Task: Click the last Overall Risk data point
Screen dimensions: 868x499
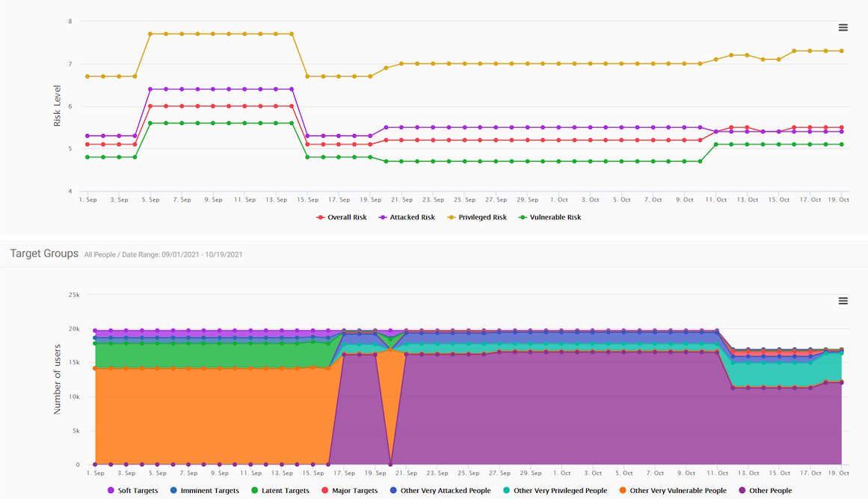Action: click(x=841, y=127)
